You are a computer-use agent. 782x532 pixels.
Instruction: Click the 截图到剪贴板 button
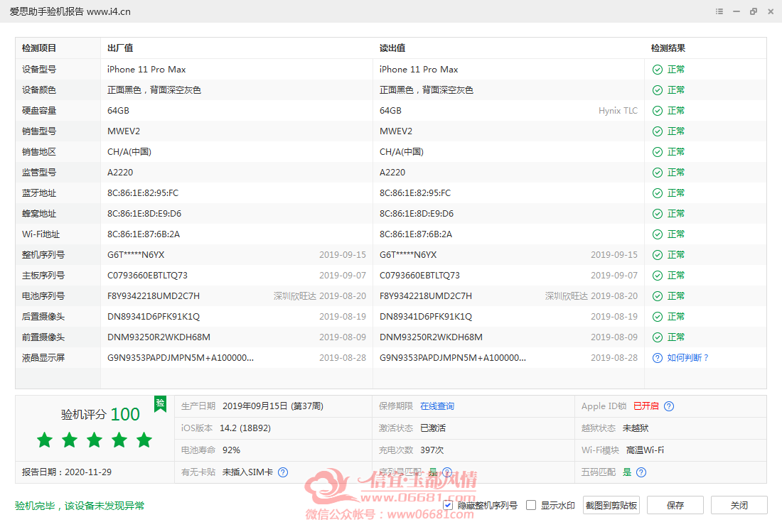(611, 506)
